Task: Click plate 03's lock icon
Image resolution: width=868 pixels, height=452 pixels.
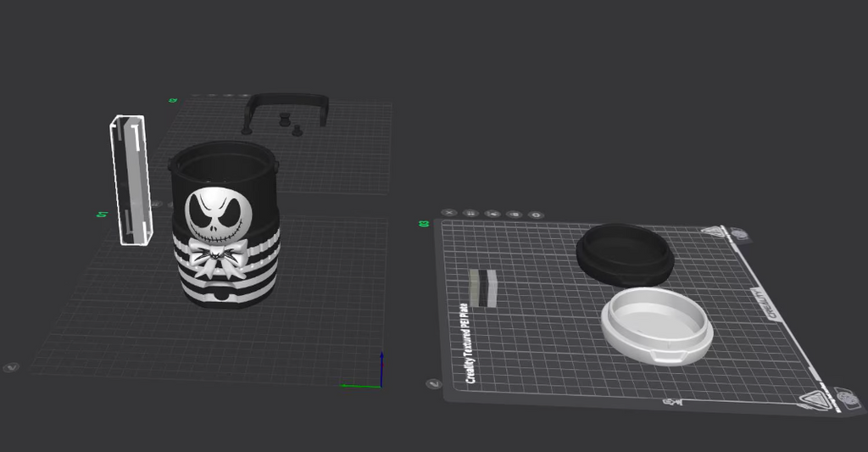Action: pyautogui.click(x=515, y=215)
